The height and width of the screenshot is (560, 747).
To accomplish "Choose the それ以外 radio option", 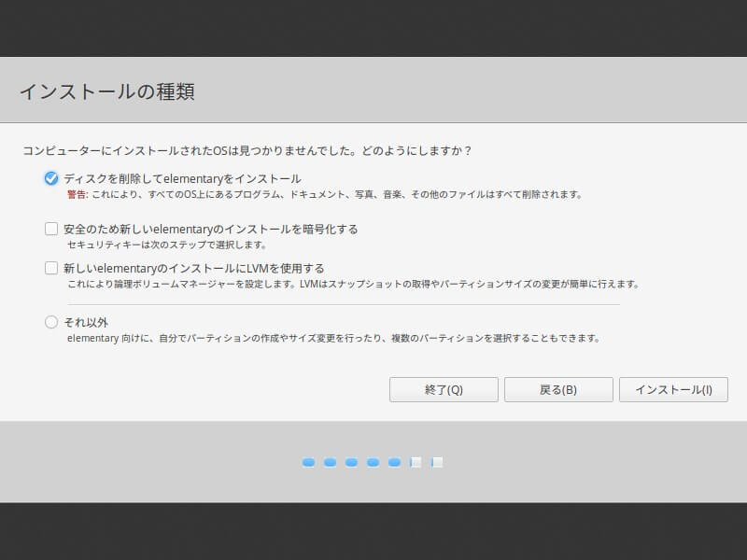I will pyautogui.click(x=51, y=322).
